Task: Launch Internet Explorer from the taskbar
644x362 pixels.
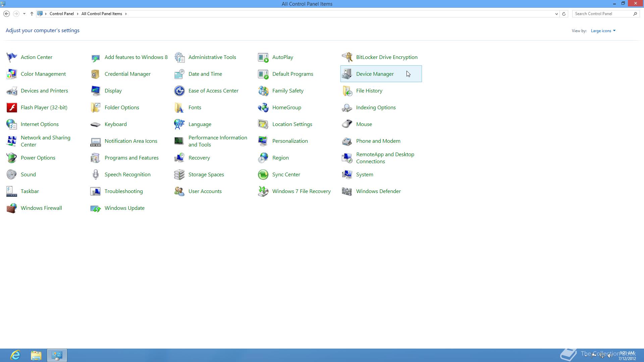Action: tap(15, 355)
